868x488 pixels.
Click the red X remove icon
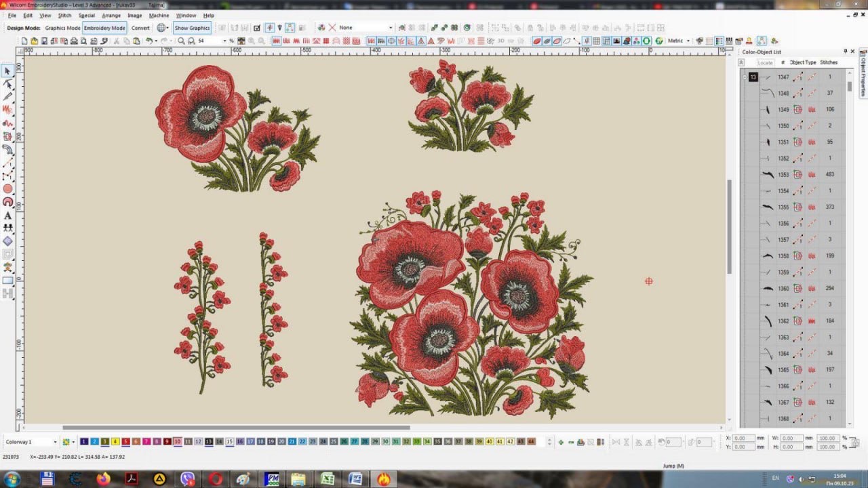click(332, 28)
